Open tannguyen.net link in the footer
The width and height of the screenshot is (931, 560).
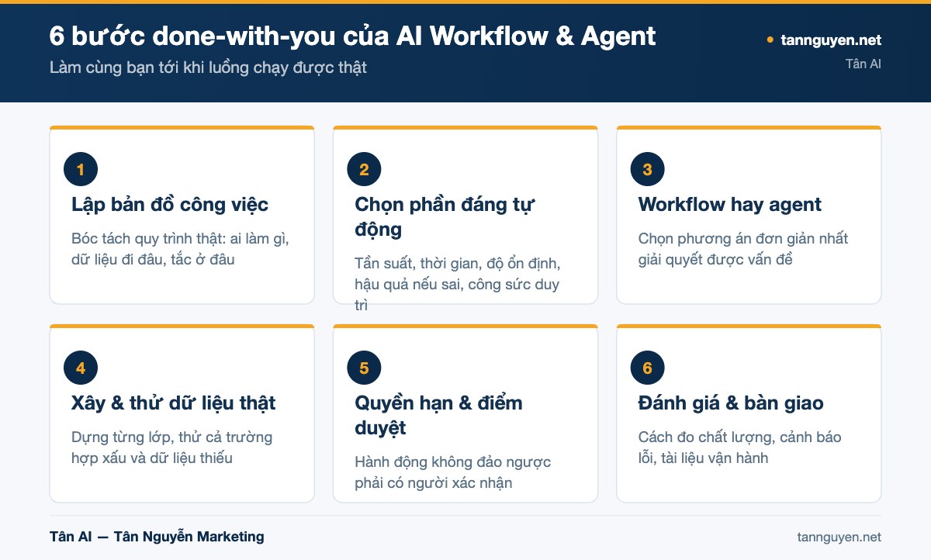coord(839,537)
